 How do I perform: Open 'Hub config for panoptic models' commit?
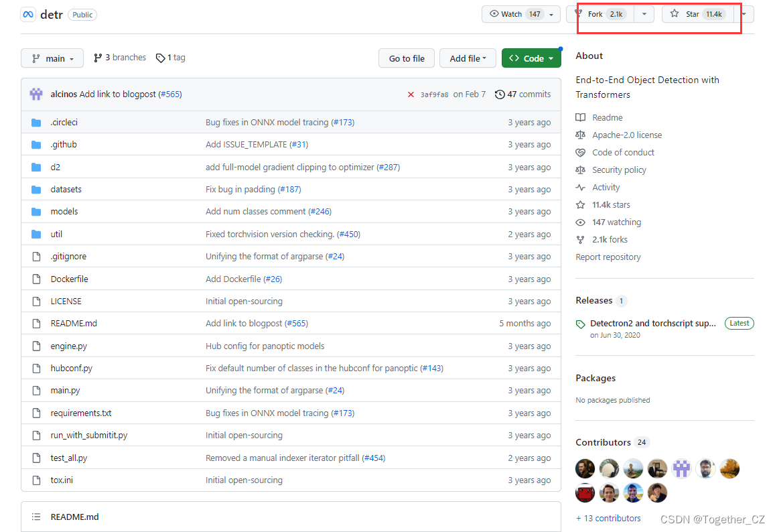(x=265, y=346)
